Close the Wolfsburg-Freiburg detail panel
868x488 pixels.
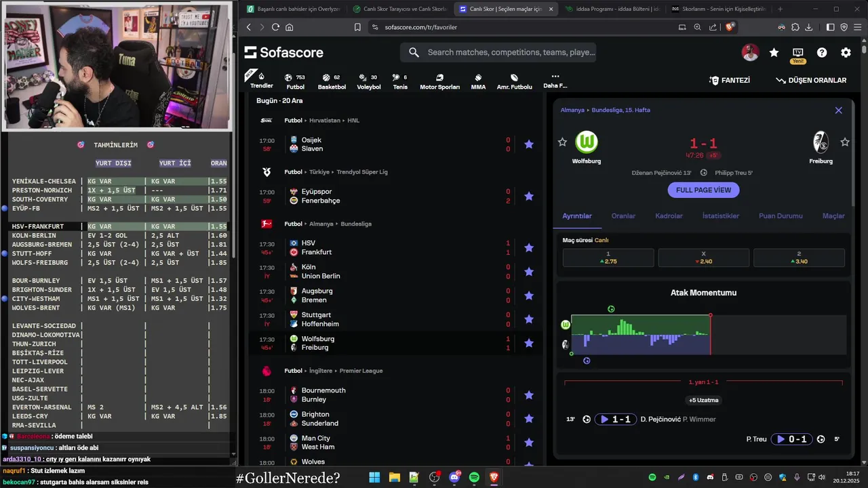coord(838,110)
